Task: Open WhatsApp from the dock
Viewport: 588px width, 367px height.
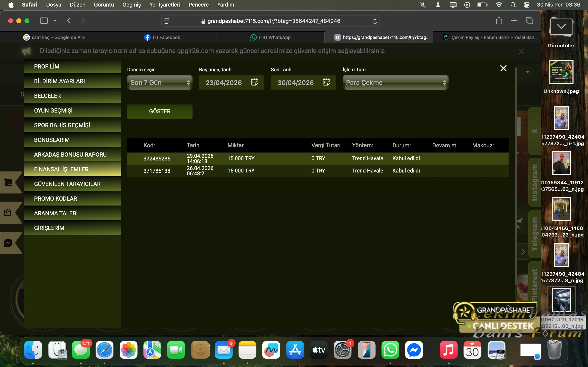Action: [390, 350]
